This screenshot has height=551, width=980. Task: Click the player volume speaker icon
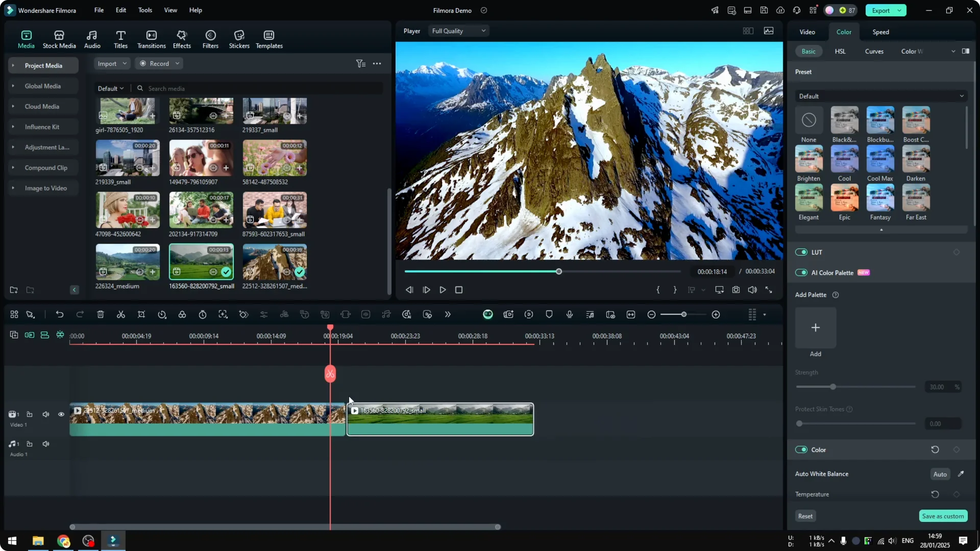(752, 290)
